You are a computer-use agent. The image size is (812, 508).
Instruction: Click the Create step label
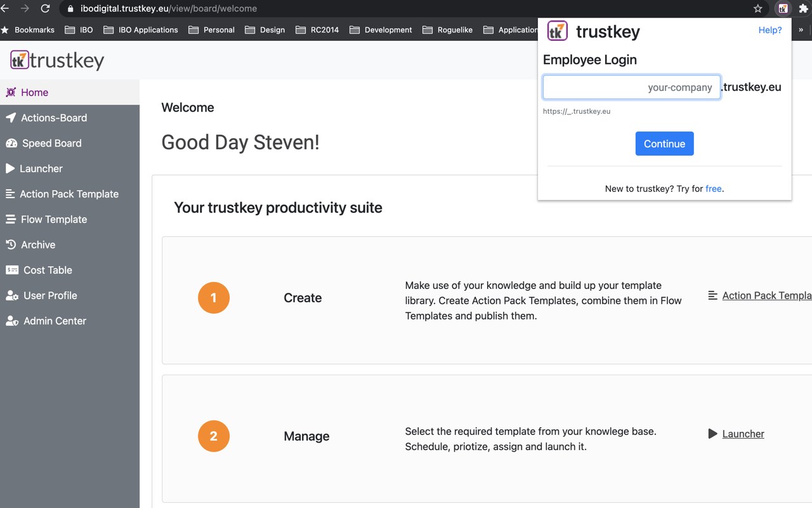(303, 298)
